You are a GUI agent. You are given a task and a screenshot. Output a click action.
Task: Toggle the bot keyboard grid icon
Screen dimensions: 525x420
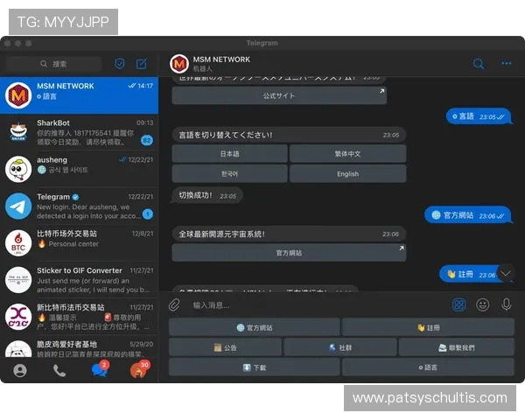point(458,304)
